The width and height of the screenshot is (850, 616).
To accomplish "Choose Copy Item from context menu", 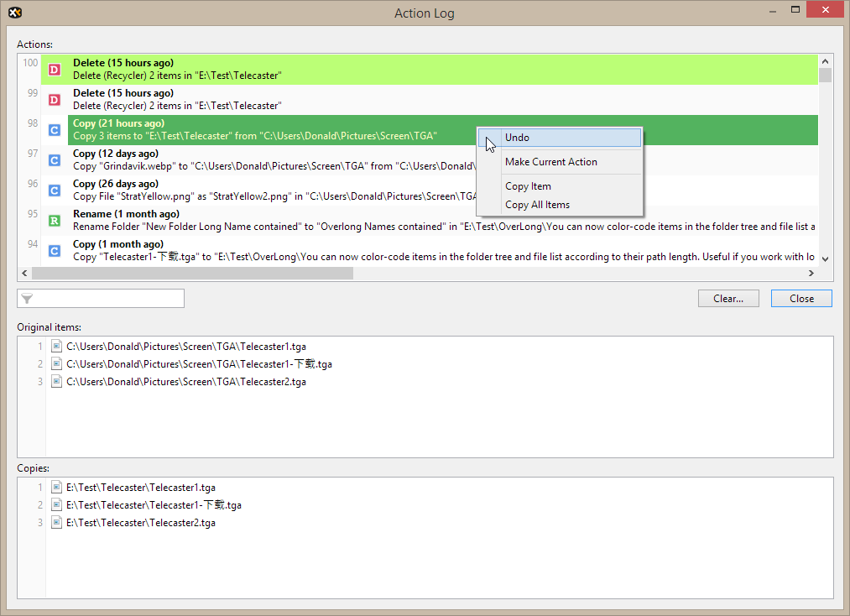I will 528,186.
